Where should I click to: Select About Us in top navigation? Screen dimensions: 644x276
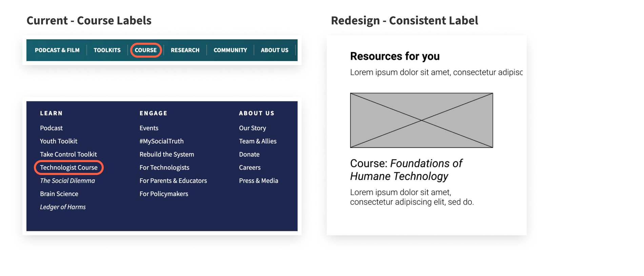tap(275, 50)
